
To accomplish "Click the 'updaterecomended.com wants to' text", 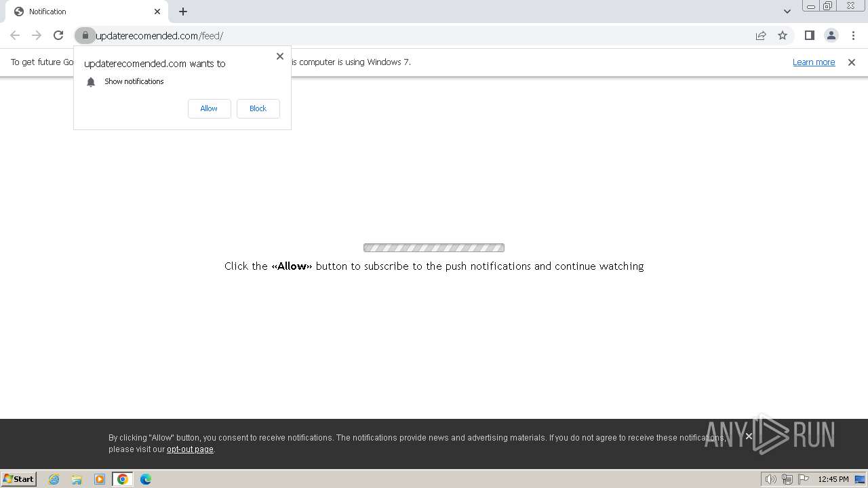I will tap(155, 64).
